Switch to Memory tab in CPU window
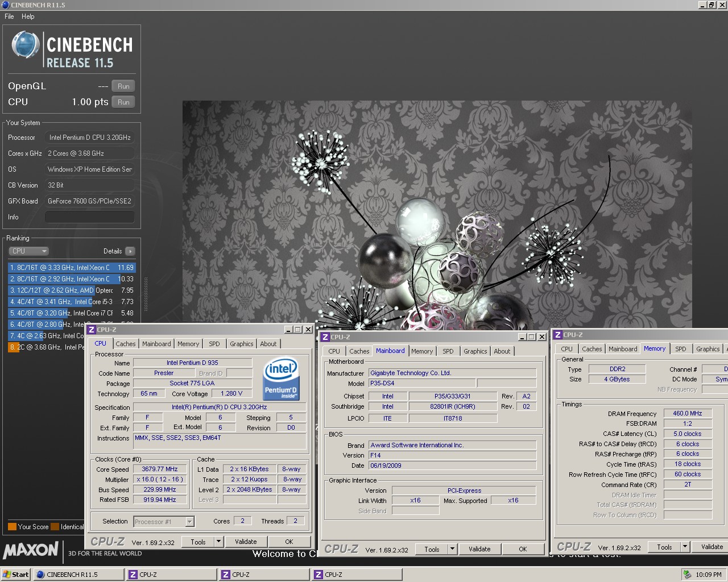 pyautogui.click(x=188, y=344)
